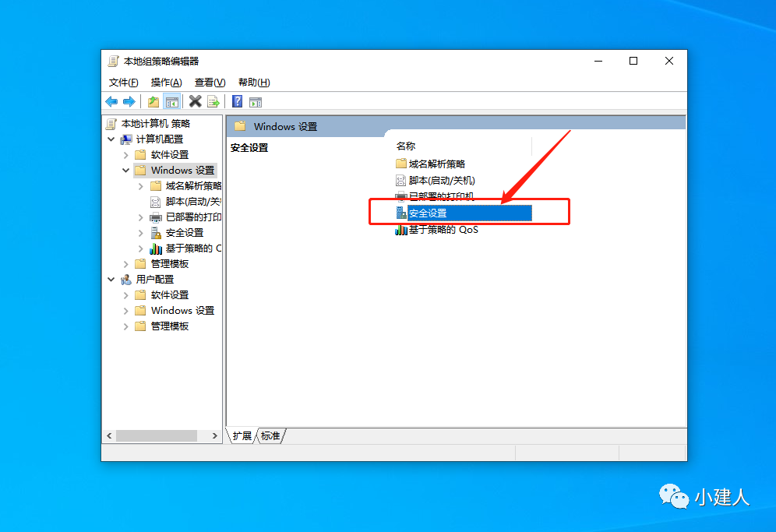This screenshot has height=532, width=776.
Task: Select Windows 设置 label under 用户配置
Action: click(182, 311)
